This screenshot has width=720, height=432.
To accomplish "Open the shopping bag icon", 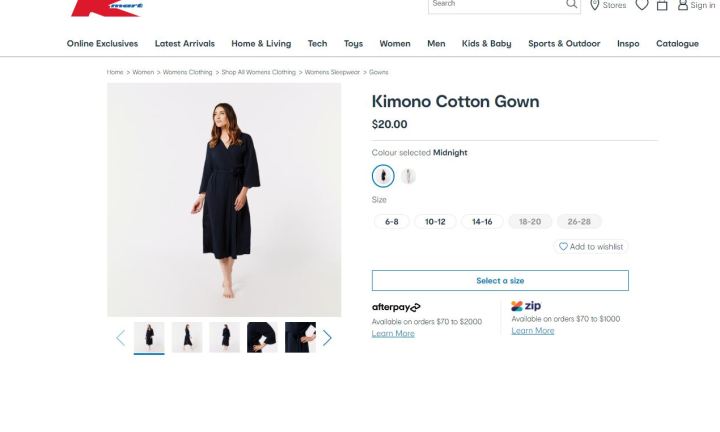I will 662,5.
